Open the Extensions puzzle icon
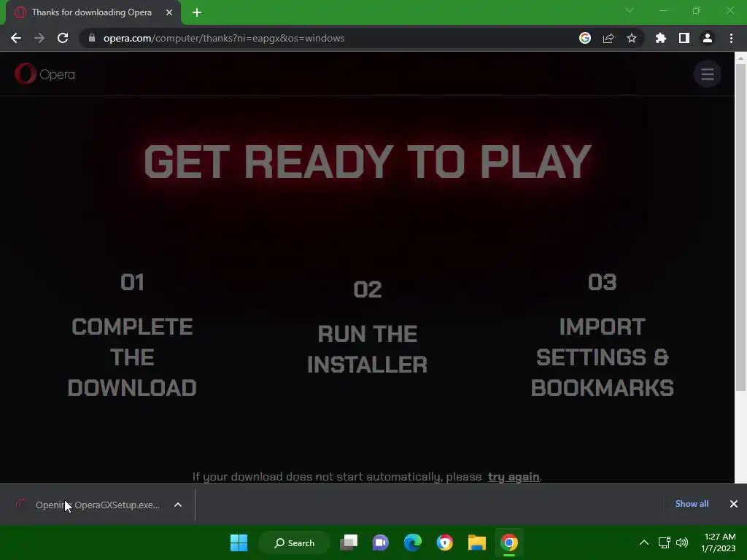This screenshot has width=747, height=560. [661, 38]
